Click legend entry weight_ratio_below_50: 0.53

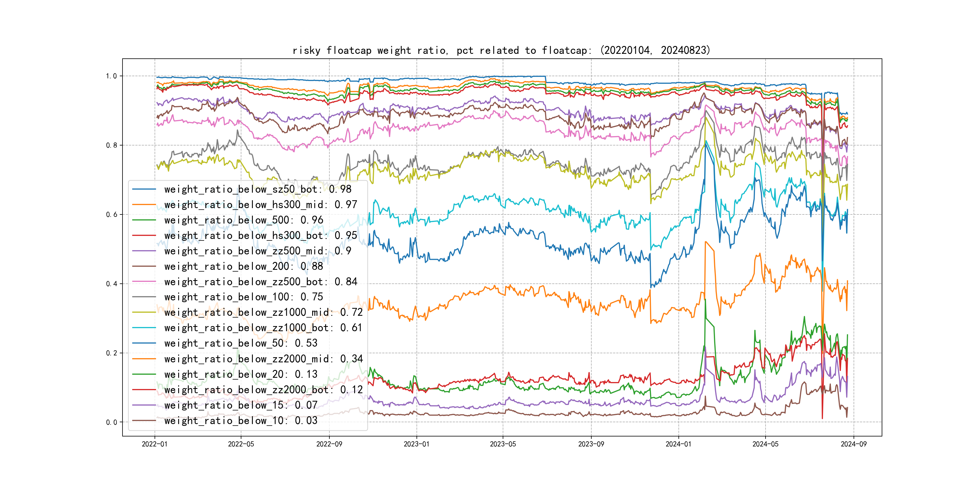[x=240, y=343]
